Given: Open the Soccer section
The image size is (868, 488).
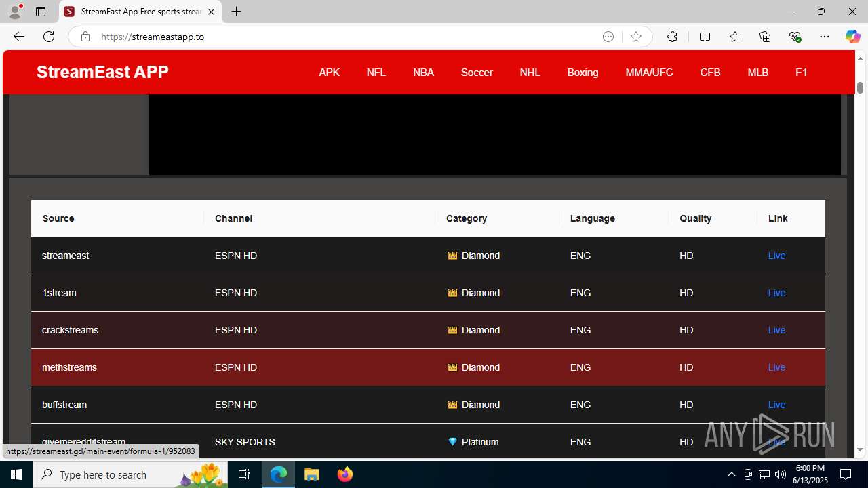Looking at the screenshot, I should tap(477, 72).
